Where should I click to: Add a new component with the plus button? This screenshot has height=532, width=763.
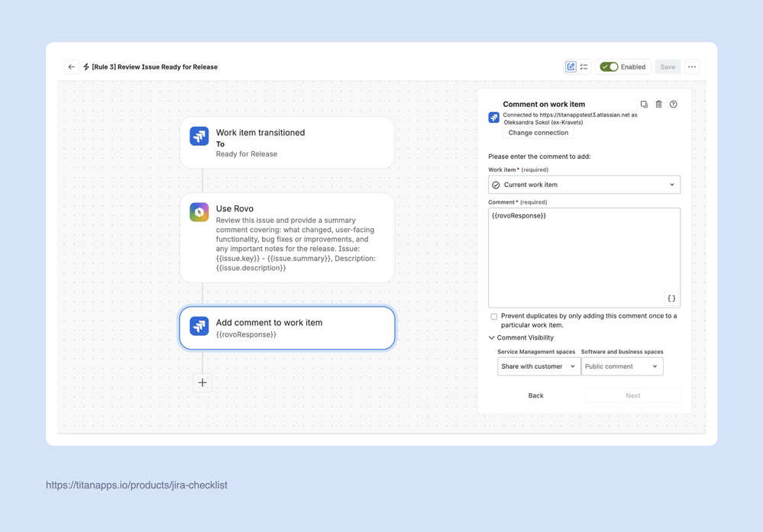tap(202, 382)
